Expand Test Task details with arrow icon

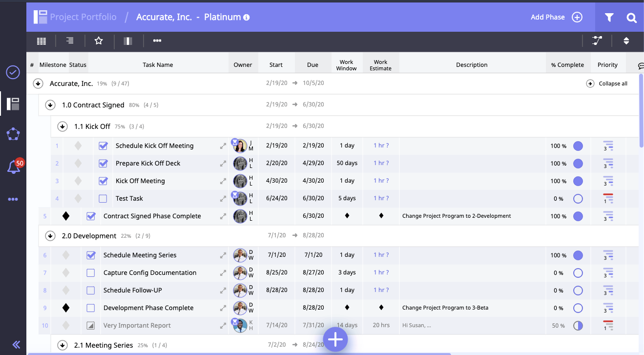(x=223, y=199)
